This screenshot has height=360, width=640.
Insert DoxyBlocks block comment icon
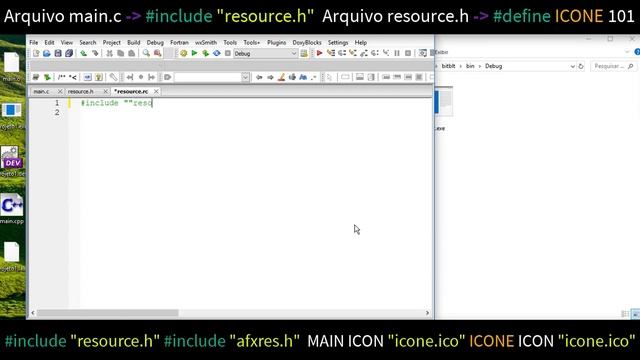click(62, 77)
